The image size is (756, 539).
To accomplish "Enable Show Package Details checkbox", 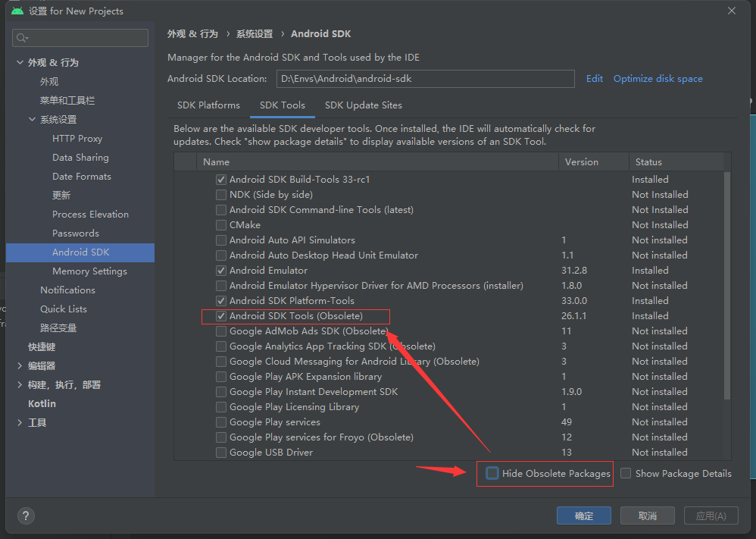I will (x=626, y=474).
